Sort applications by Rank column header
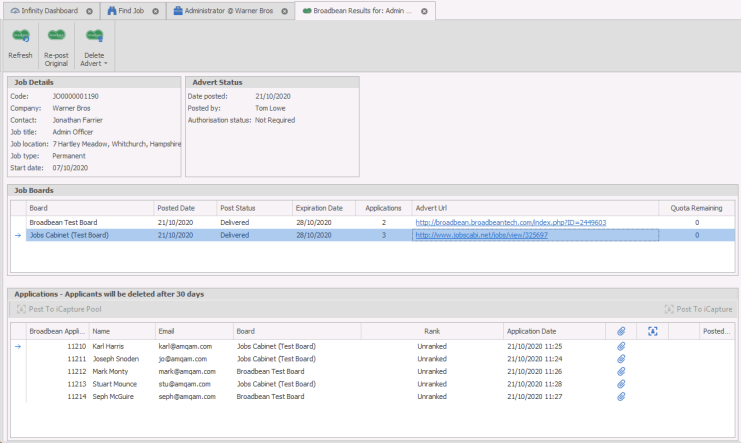Image resolution: width=741 pixels, height=443 pixels. click(431, 330)
